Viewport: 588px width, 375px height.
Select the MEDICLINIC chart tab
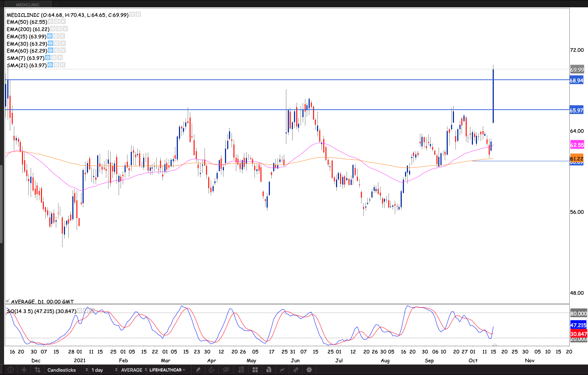tap(27, 5)
